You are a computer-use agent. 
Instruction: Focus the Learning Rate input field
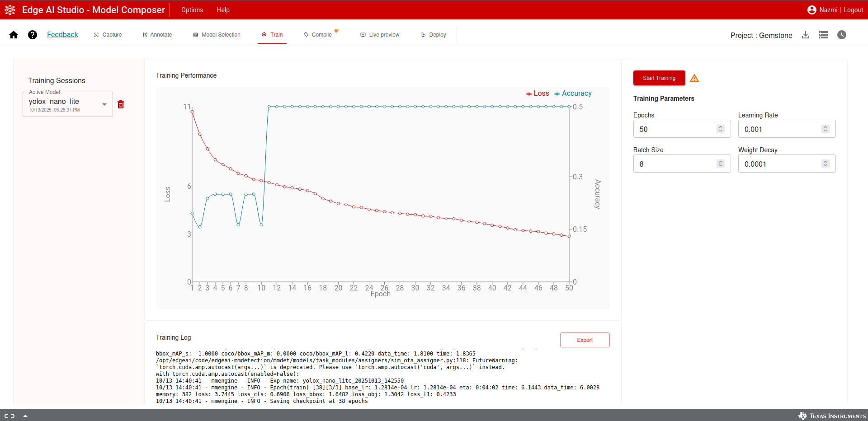pos(787,129)
